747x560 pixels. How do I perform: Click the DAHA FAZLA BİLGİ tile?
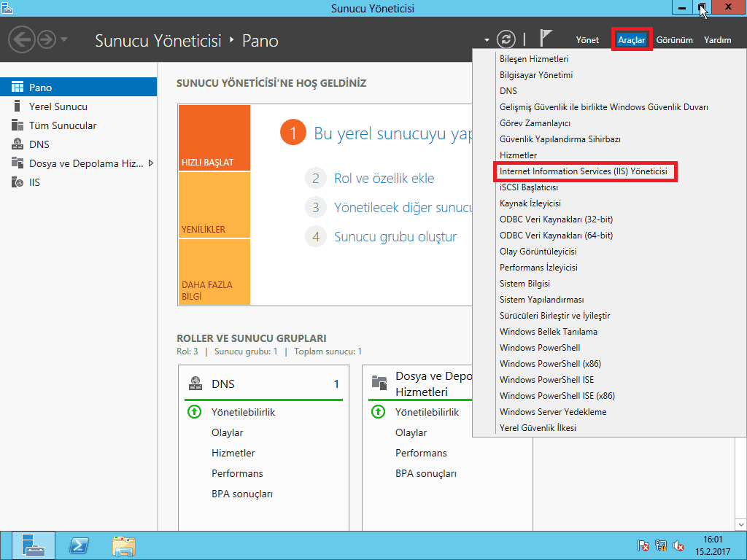[214, 271]
